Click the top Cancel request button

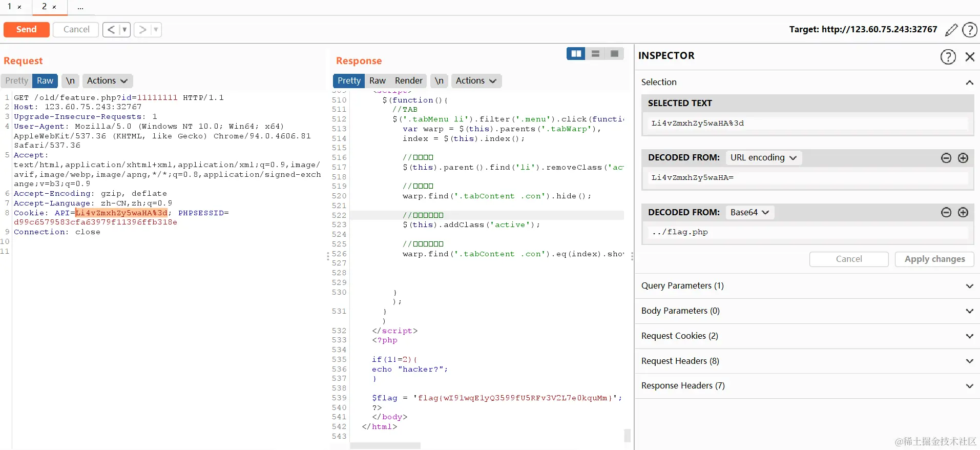point(76,30)
